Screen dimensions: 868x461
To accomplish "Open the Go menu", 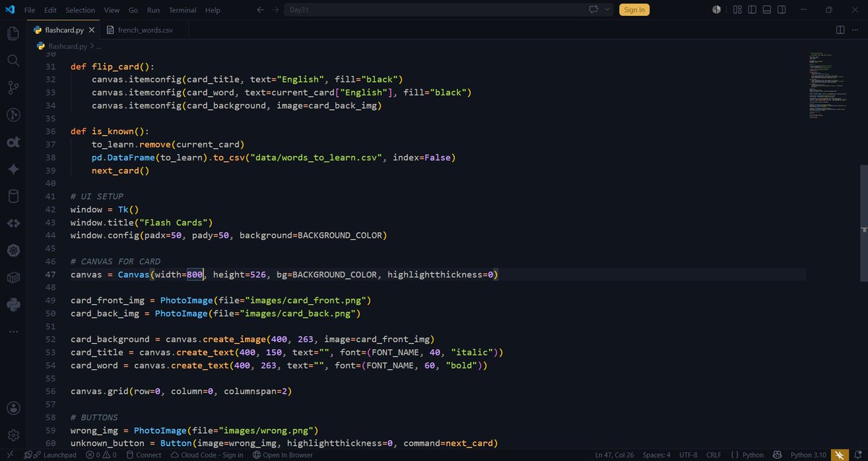I will click(133, 10).
